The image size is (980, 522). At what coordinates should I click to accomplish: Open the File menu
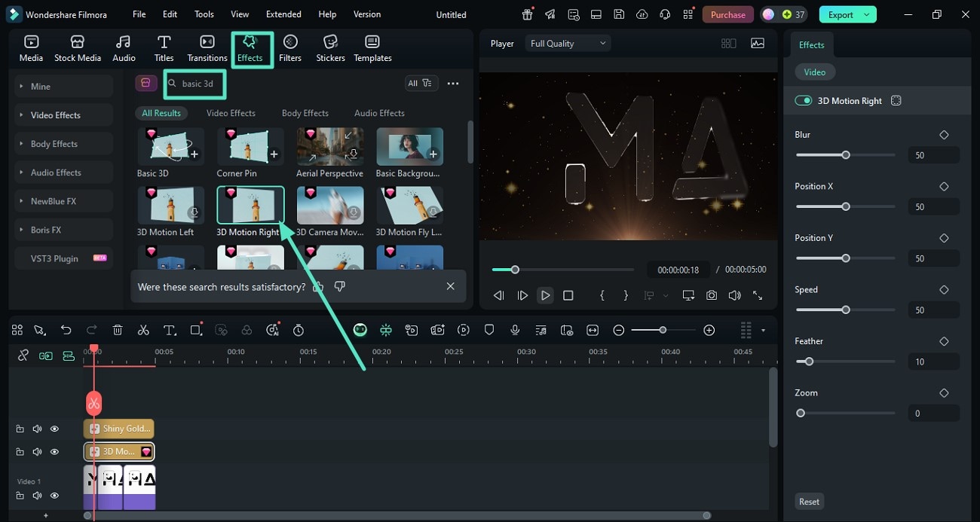coord(139,14)
